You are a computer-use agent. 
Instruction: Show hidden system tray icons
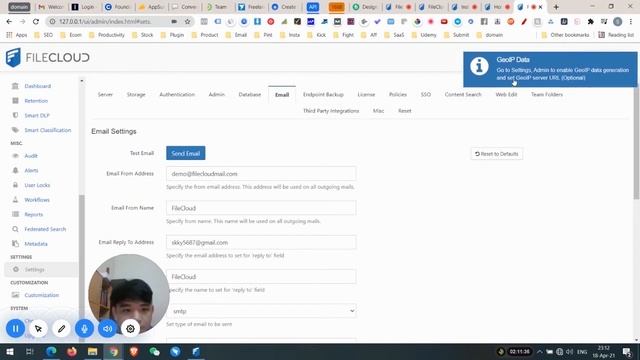540,351
